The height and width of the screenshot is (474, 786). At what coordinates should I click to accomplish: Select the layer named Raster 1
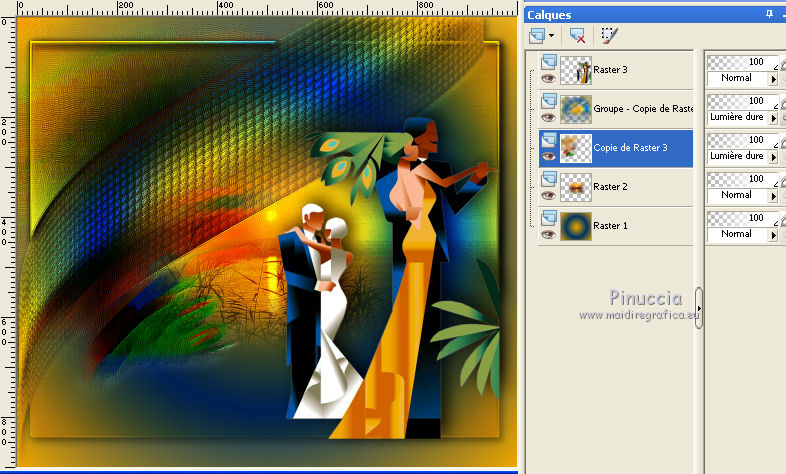point(610,226)
